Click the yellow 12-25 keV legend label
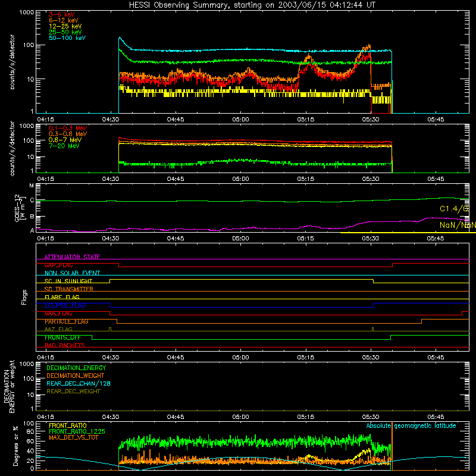Screen dimensions: 476x476 (x=65, y=26)
